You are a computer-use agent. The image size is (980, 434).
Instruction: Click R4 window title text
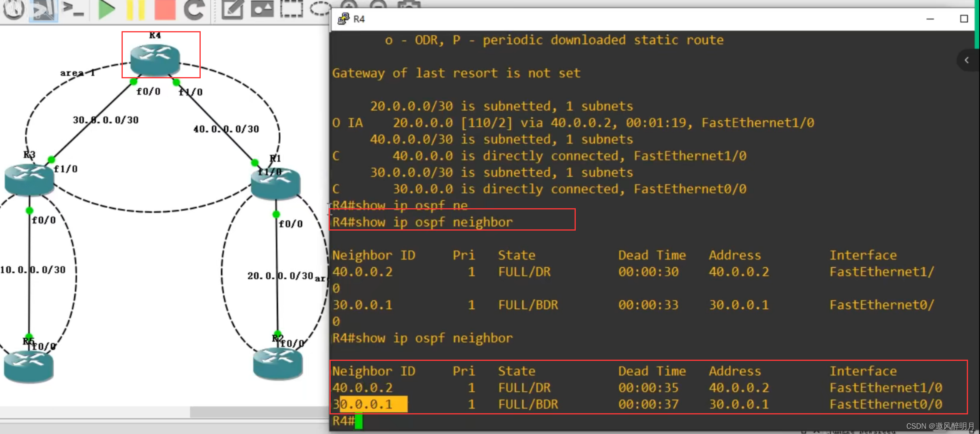pyautogui.click(x=359, y=19)
